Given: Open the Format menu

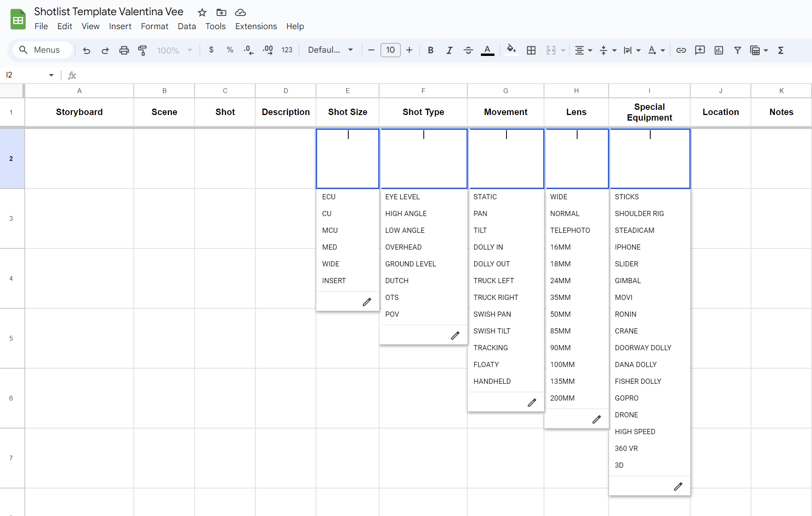Looking at the screenshot, I should click(154, 26).
